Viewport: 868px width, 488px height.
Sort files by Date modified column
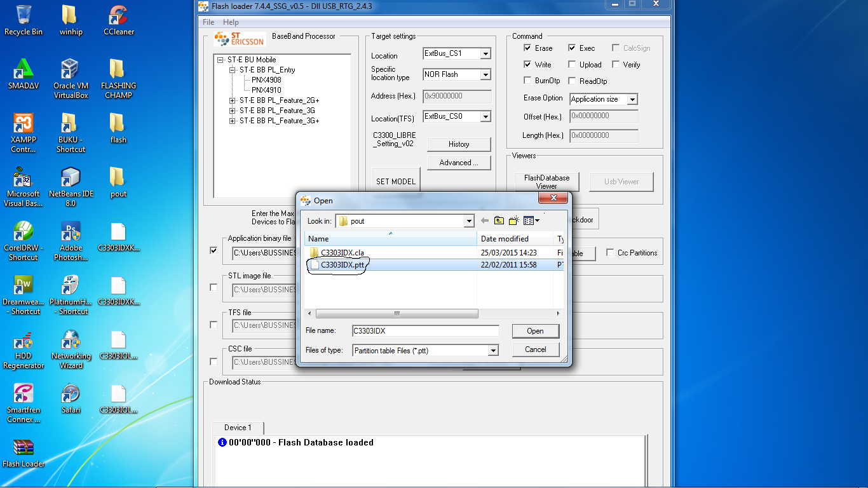pyautogui.click(x=515, y=238)
